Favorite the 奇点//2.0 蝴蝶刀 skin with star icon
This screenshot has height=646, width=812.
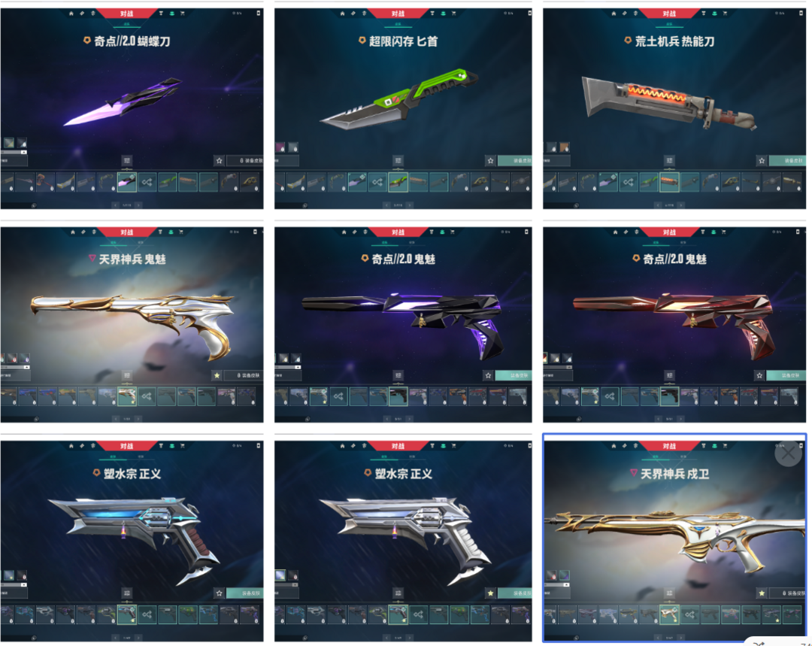(x=219, y=161)
